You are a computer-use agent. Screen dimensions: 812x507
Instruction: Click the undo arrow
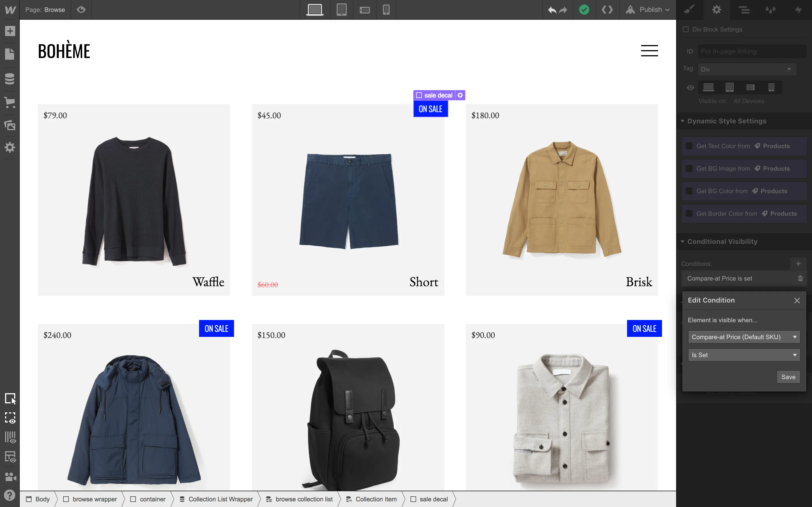click(x=552, y=10)
